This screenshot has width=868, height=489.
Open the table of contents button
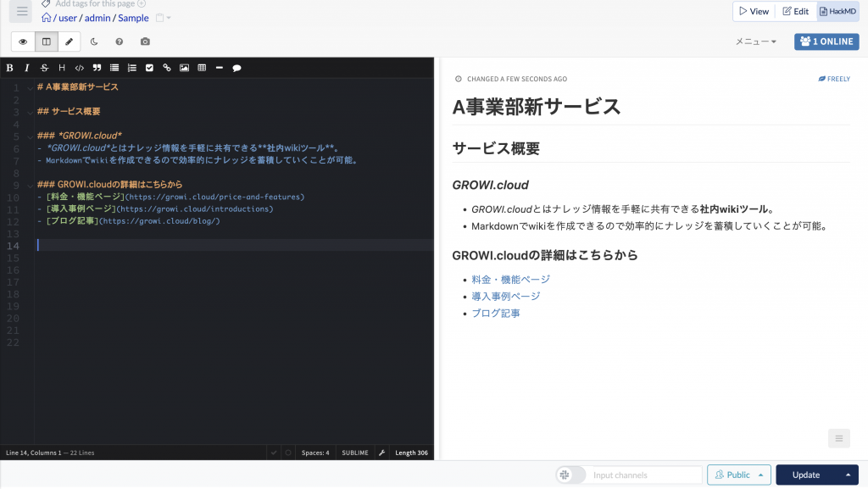pos(839,438)
